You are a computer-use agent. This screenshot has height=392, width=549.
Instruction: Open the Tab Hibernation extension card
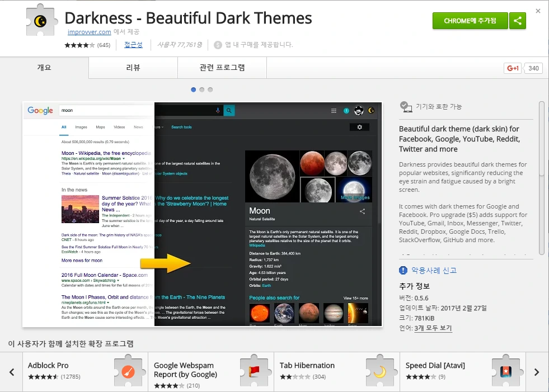pyautogui.click(x=337, y=372)
